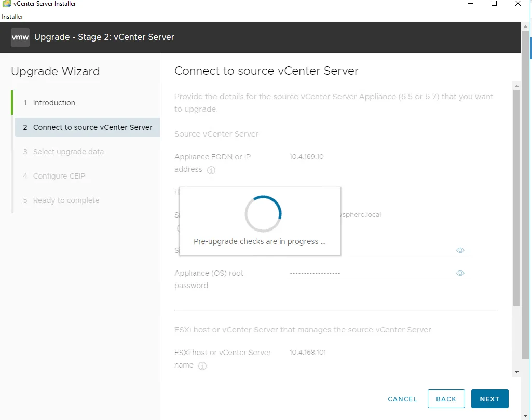Click the "ESXi host or vCenter Server that manages" heading
The height and width of the screenshot is (420, 532).
[303, 330]
